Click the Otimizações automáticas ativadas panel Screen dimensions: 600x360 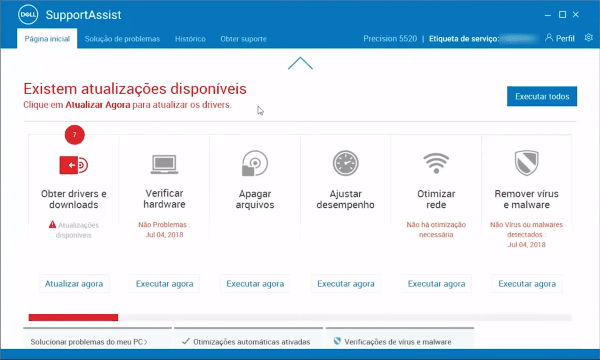pyautogui.click(x=248, y=338)
